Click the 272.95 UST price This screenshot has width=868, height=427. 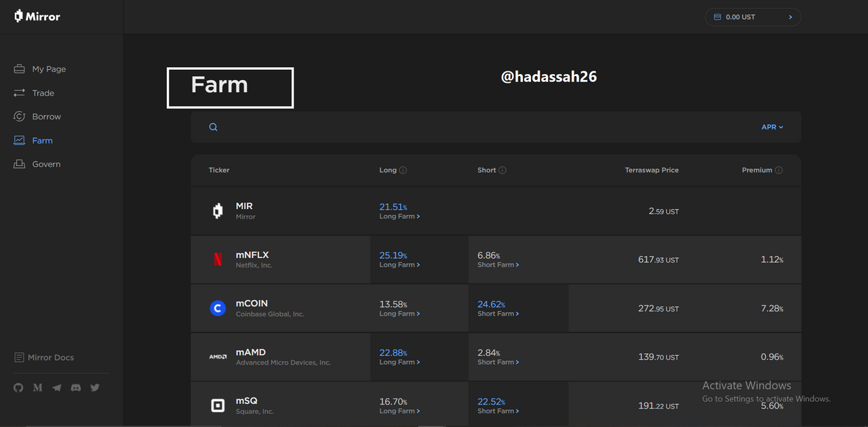tap(658, 308)
